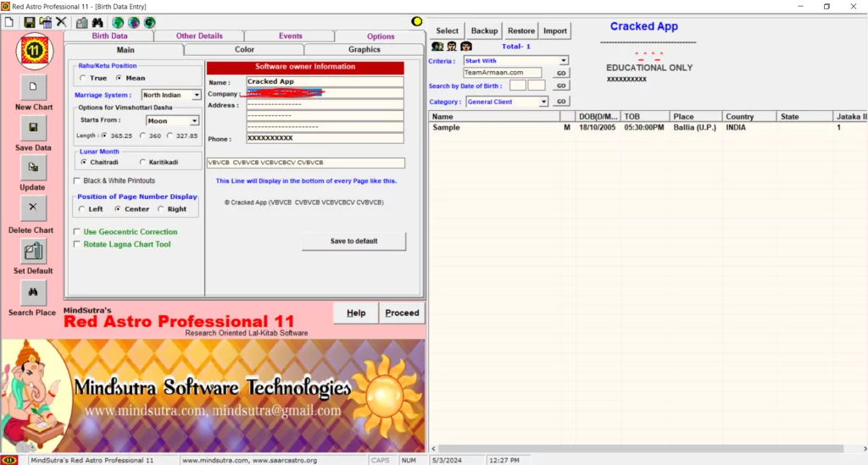Image resolution: width=868 pixels, height=465 pixels.
Task: Click GO next to Search by Date of Birth
Action: (x=561, y=86)
